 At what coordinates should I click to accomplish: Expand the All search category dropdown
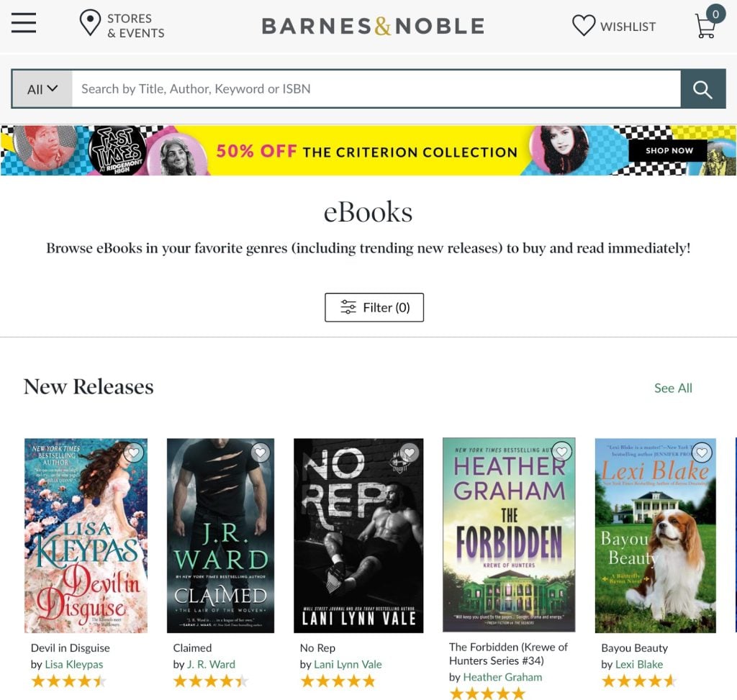[42, 88]
